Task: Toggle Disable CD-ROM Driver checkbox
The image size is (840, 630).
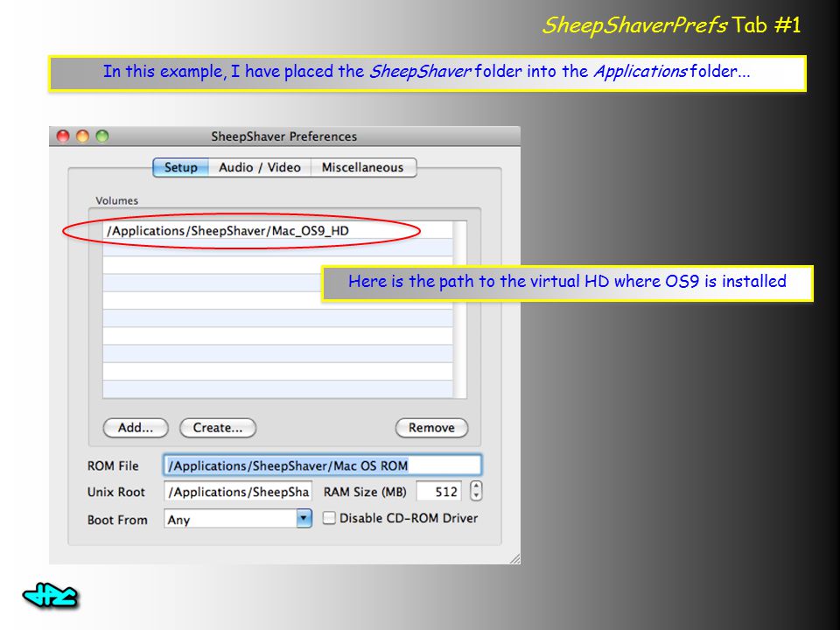Action: [x=330, y=518]
